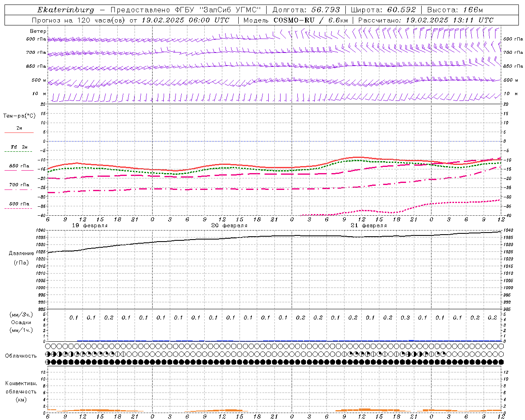Viewport: 525px width, 420px height.
Task: Click the '19 февраля' date label
Action: pyautogui.click(x=90, y=226)
